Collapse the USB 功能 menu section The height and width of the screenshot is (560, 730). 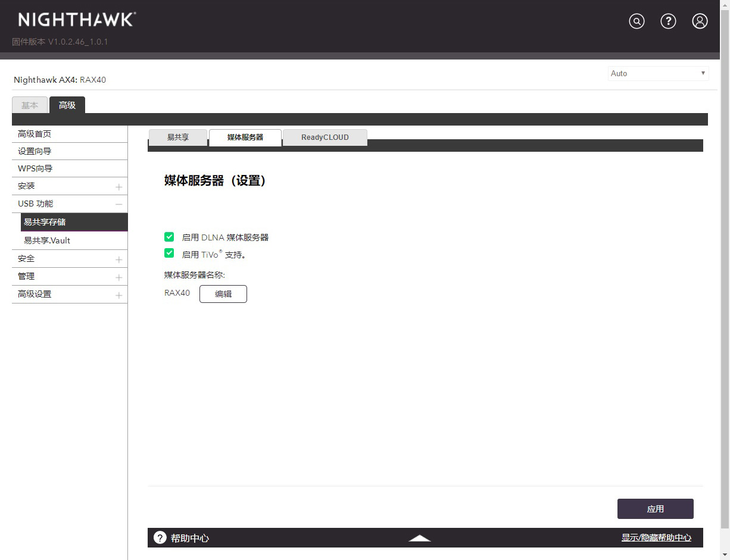tap(118, 204)
